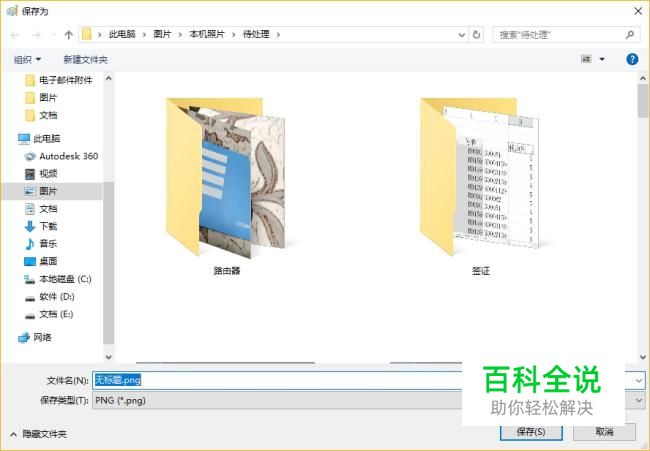Select the yellow 图片 folder in quick access
This screenshot has width=650, height=451.
tap(41, 98)
